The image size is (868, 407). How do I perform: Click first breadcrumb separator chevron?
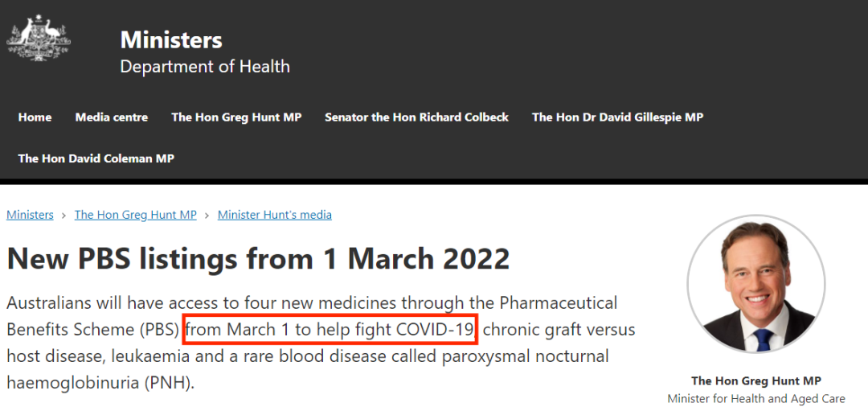[64, 215]
